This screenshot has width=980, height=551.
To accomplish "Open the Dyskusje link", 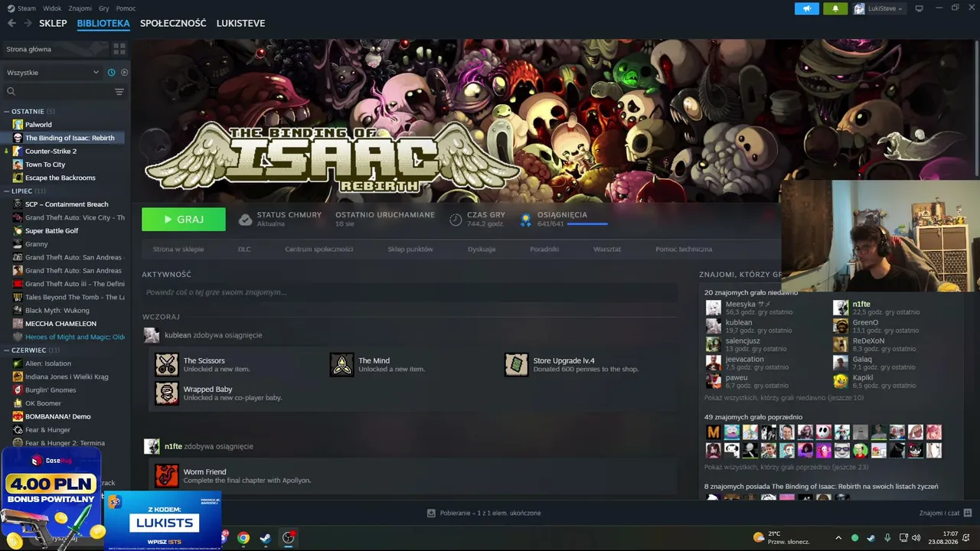I will 482,249.
